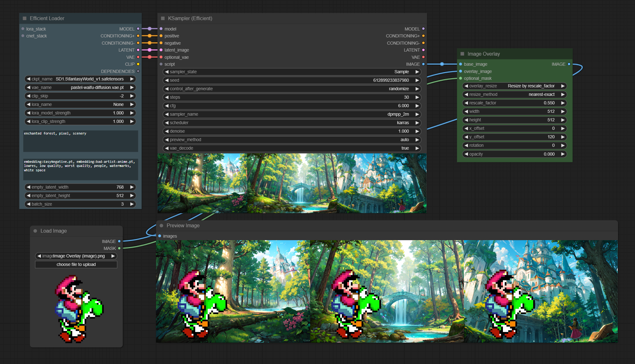Click the Load Image MASK output socket

pyautogui.click(x=119, y=248)
